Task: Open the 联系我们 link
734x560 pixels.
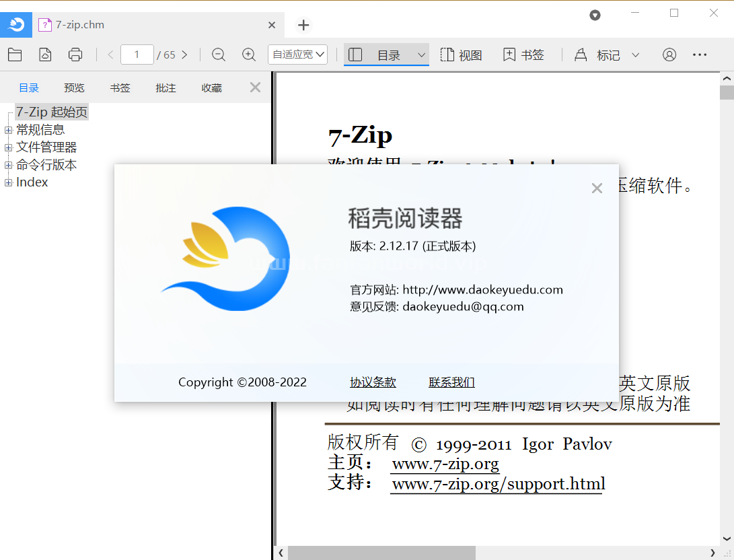Action: click(451, 382)
